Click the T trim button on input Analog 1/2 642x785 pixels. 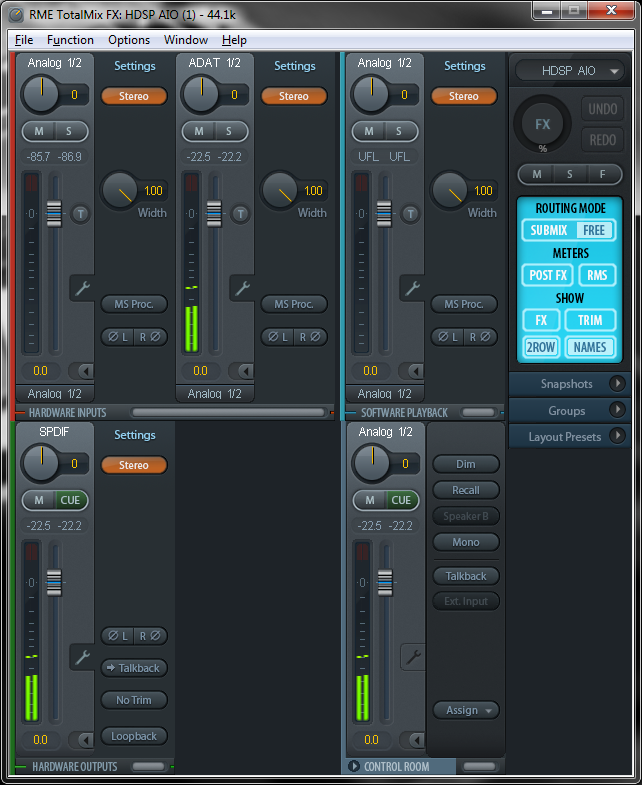tap(80, 214)
